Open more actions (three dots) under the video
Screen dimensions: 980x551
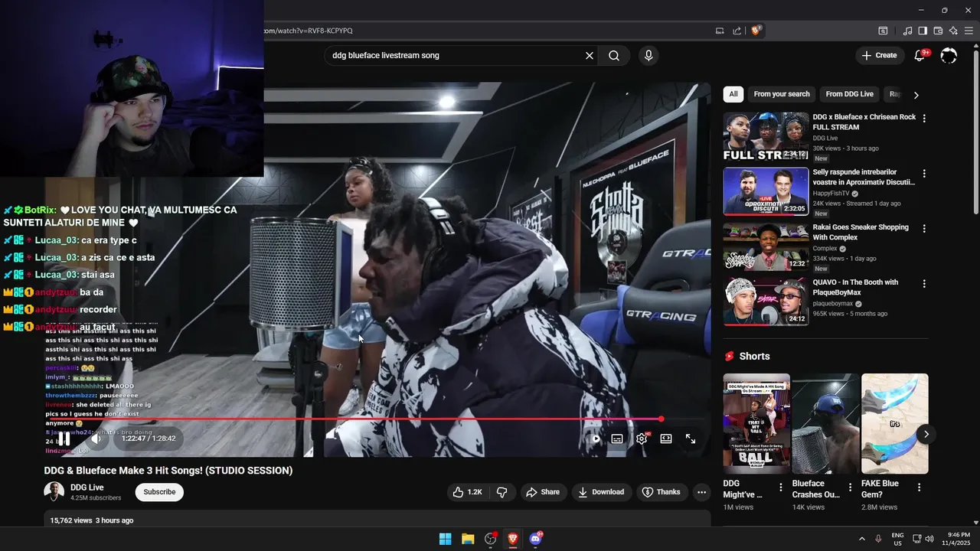[701, 492]
